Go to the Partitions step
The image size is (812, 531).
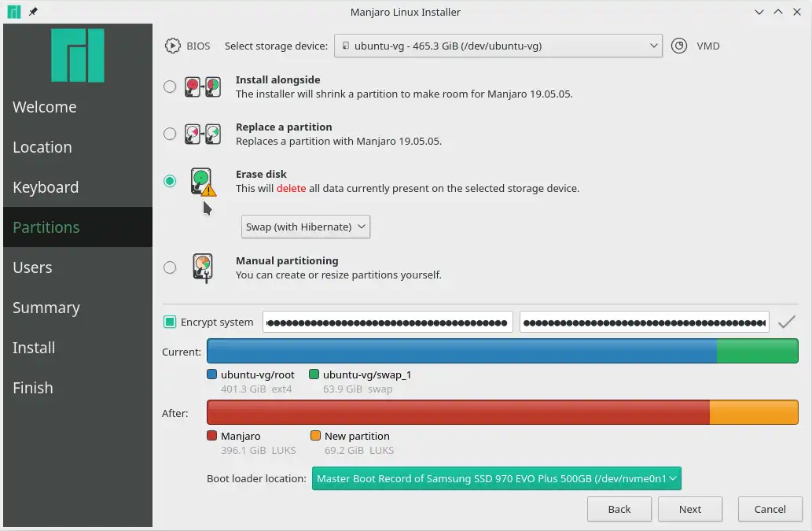pos(78,227)
